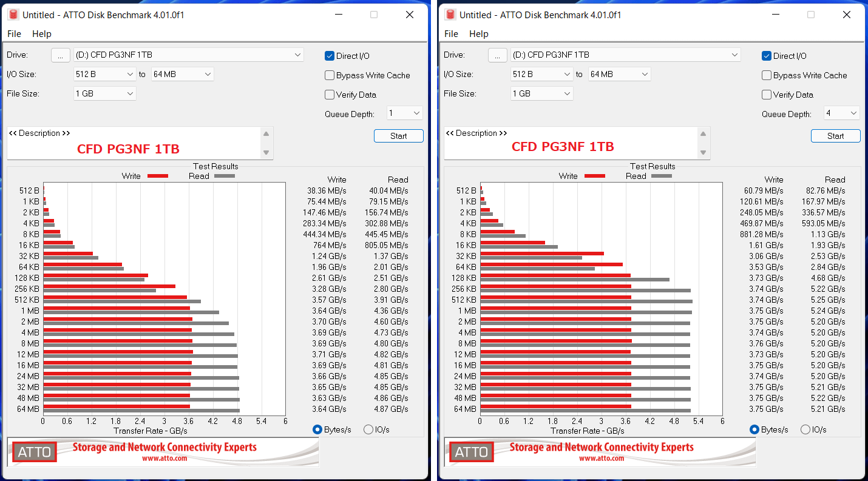
Task: Click 512 B write value 60.79 MB/s in right window
Action: [764, 190]
